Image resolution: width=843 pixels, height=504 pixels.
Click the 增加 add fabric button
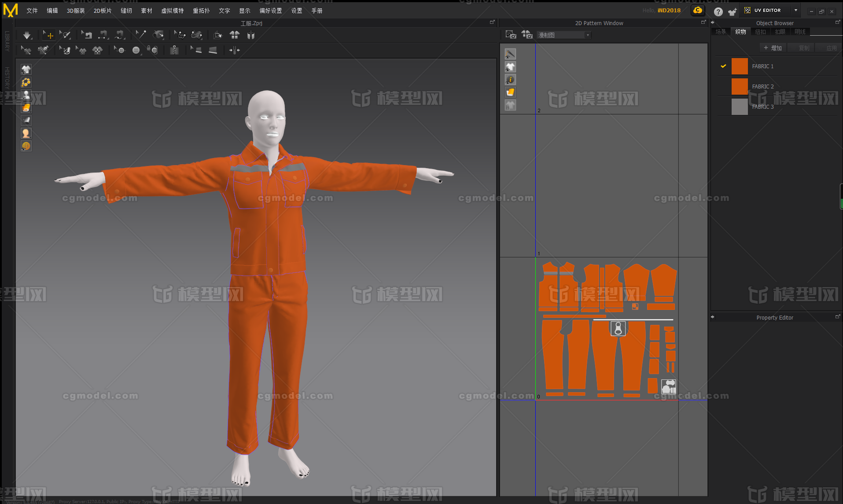(773, 48)
